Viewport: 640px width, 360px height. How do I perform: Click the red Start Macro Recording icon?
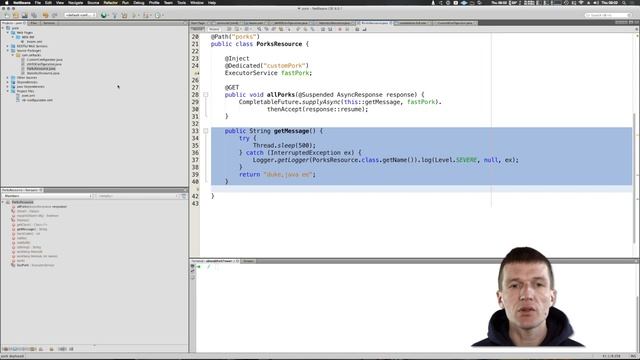tap(340, 29)
